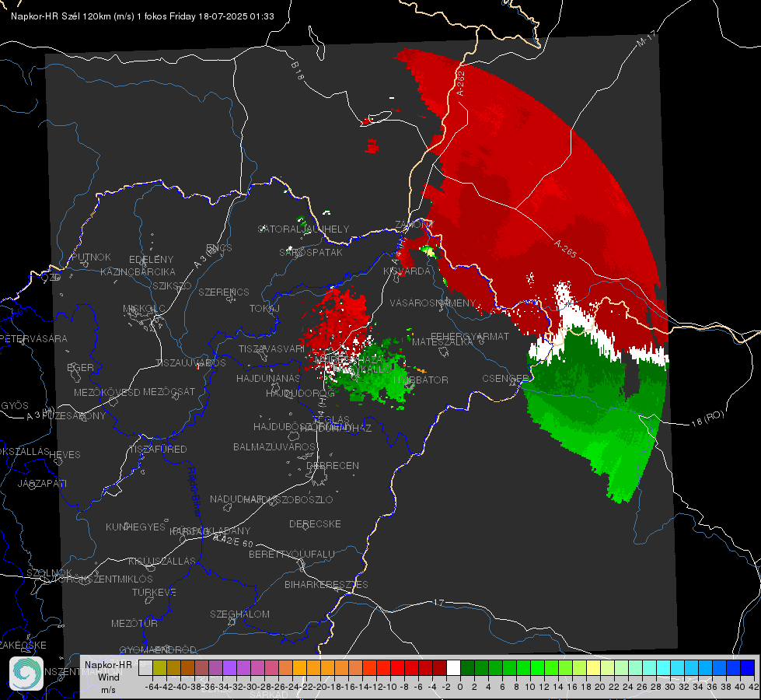Select the white swatch between -2 and 0
This screenshot has width=761, height=700.
point(453,667)
